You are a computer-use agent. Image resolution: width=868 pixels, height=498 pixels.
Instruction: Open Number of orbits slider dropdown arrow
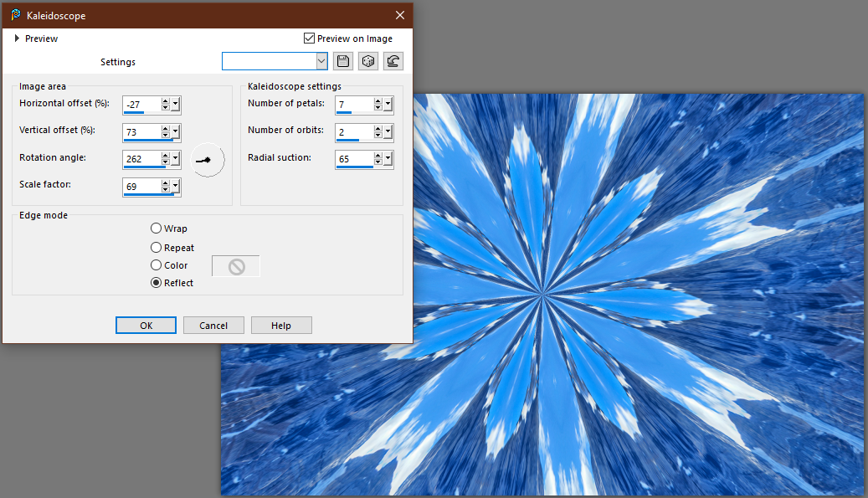click(x=388, y=131)
